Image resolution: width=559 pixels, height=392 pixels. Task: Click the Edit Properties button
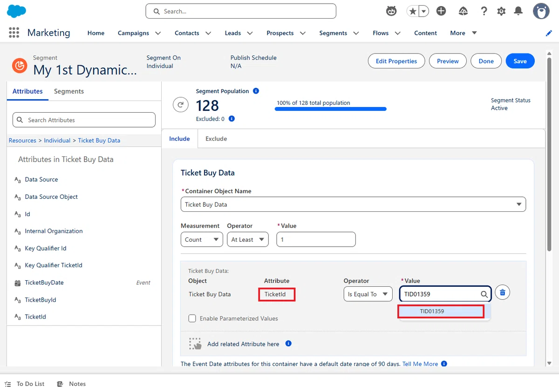click(396, 61)
